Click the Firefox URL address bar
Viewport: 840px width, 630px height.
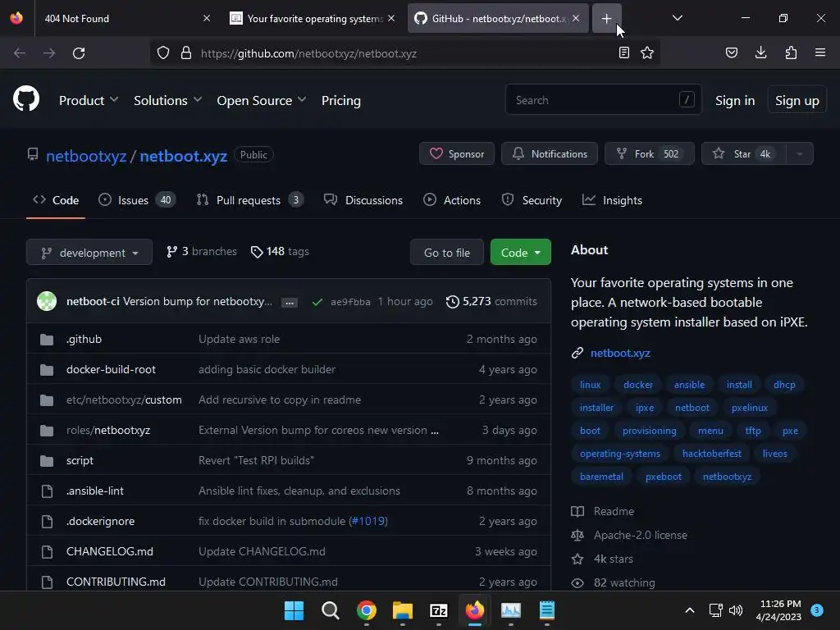(405, 53)
